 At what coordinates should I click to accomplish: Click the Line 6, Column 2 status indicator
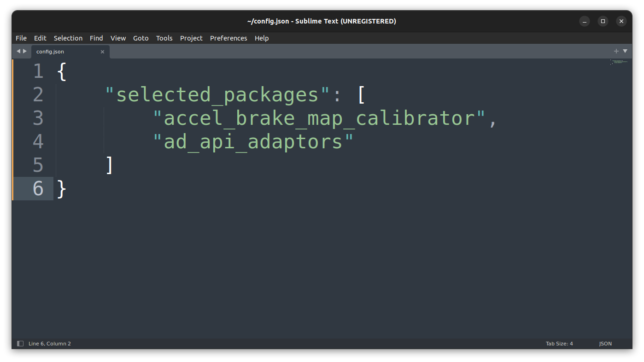click(x=49, y=343)
